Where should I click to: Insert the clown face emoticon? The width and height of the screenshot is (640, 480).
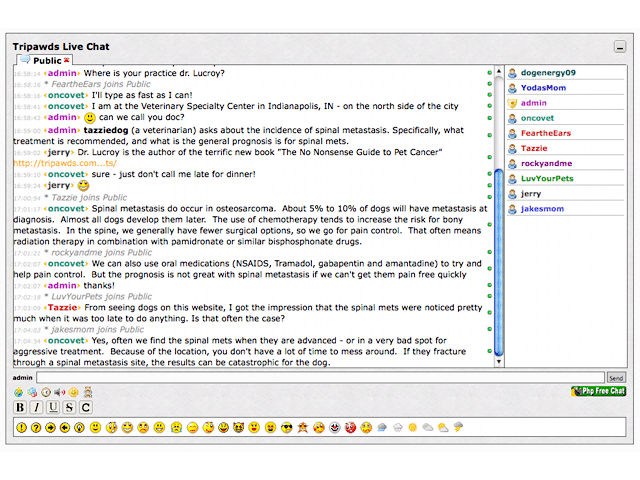tap(335, 428)
